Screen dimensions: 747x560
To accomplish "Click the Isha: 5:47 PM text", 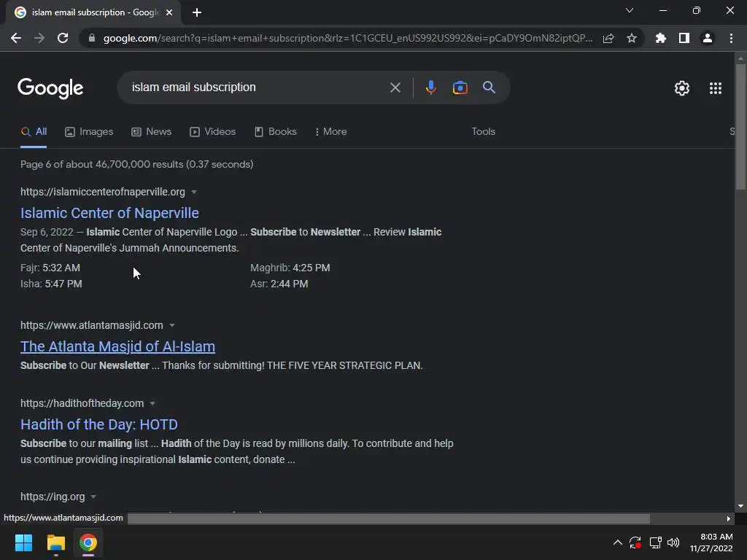I will pyautogui.click(x=51, y=284).
